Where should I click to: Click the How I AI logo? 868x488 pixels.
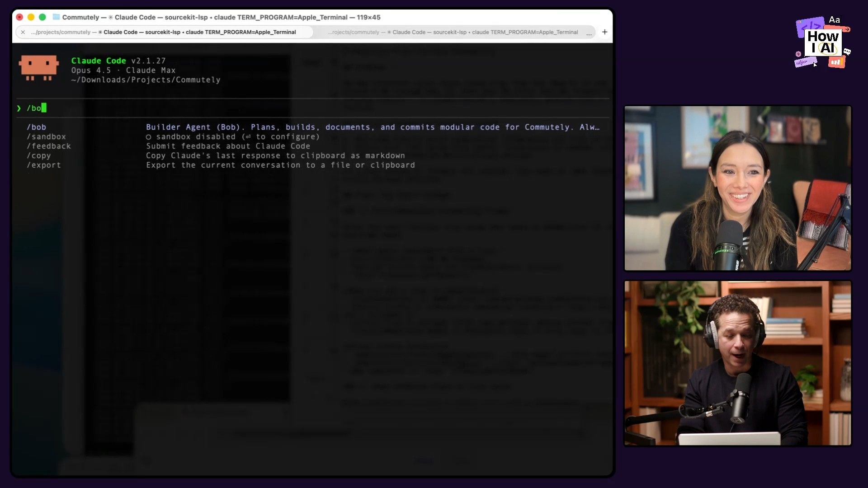[x=823, y=42]
